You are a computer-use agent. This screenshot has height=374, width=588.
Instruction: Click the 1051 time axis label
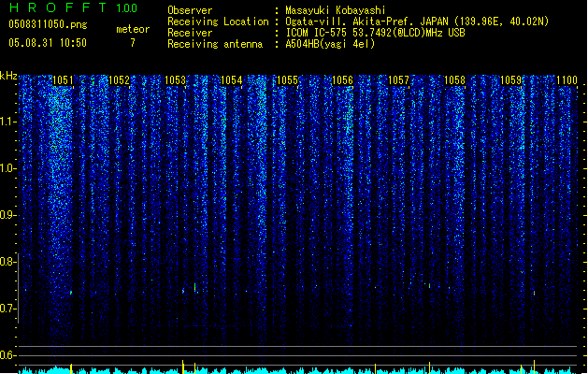pyautogui.click(x=63, y=80)
